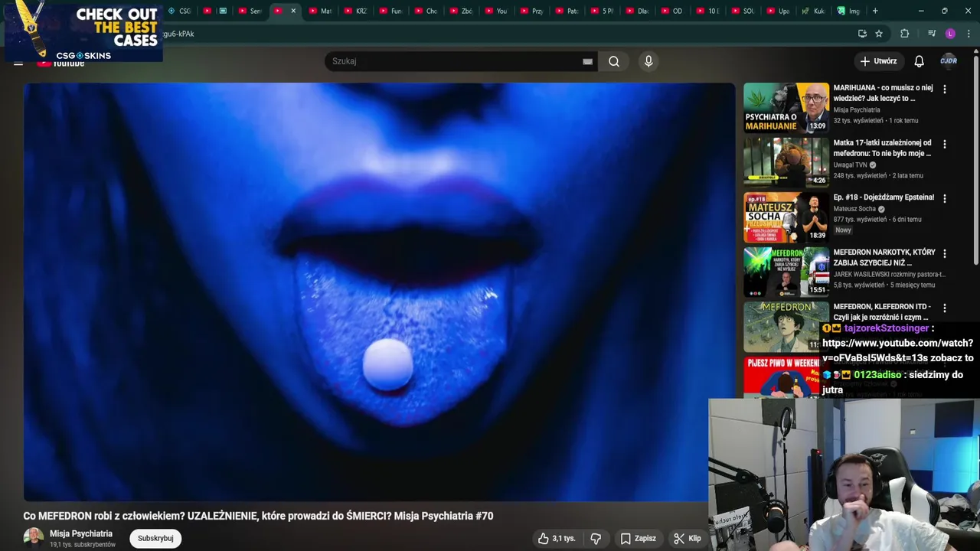Open the browser extensions puzzle icon
This screenshot has height=551, width=980.
pos(905,34)
